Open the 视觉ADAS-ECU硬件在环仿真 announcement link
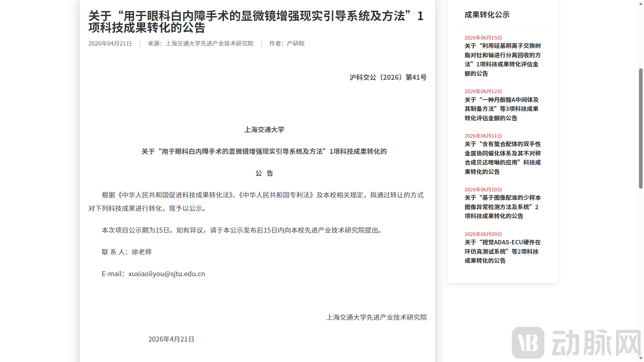Screen dimensions: 644x362 pyautogui.click(x=502, y=251)
